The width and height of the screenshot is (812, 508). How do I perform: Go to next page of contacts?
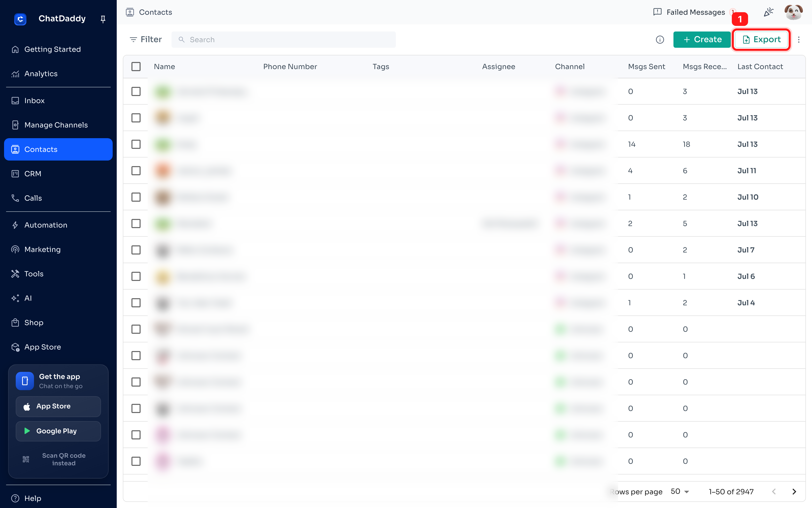click(794, 491)
